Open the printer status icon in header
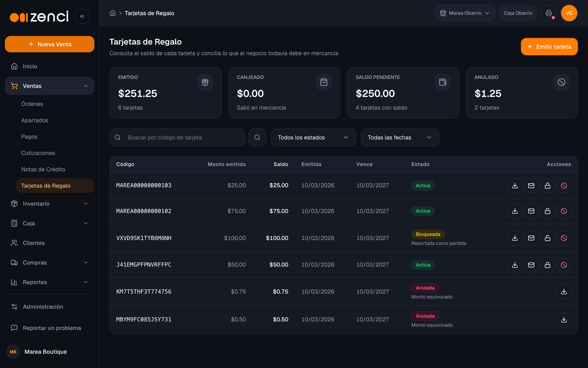588x368 pixels. (549, 13)
